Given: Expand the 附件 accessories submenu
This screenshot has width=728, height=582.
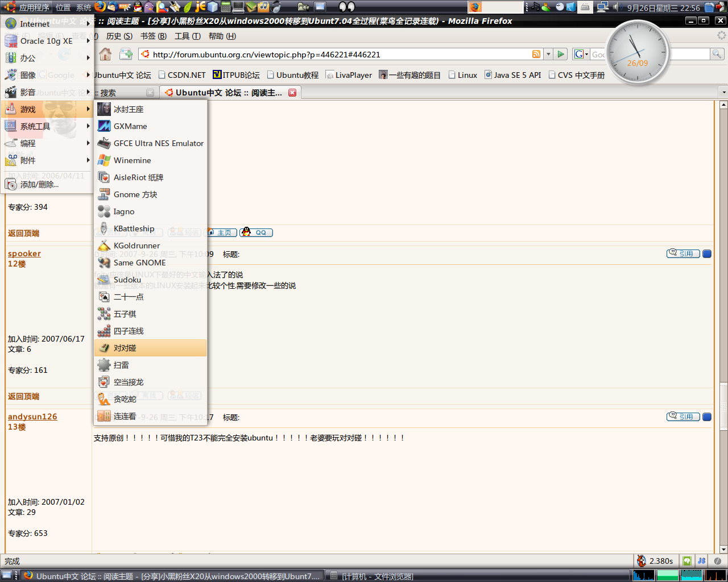Looking at the screenshot, I should click(x=47, y=160).
